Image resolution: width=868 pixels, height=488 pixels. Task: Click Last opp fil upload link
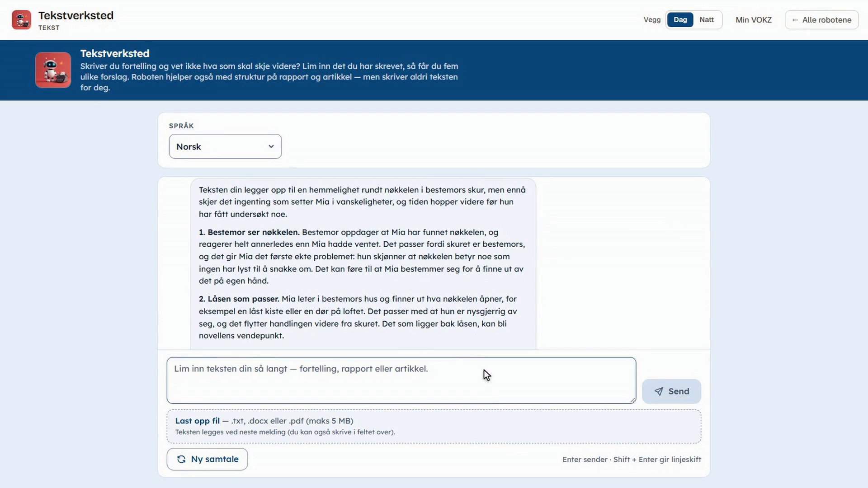pyautogui.click(x=198, y=421)
